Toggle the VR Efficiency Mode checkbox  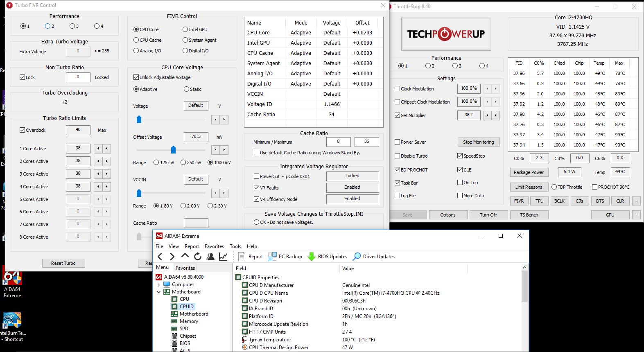click(x=257, y=199)
